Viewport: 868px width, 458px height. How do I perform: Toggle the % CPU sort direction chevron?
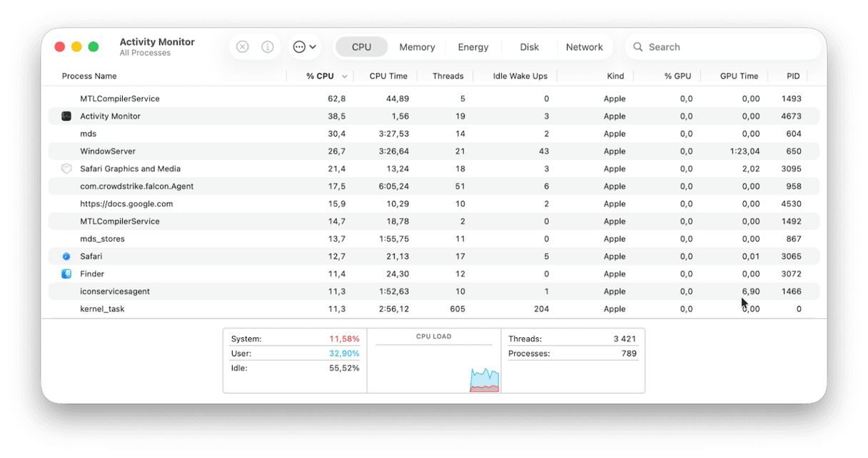[345, 76]
